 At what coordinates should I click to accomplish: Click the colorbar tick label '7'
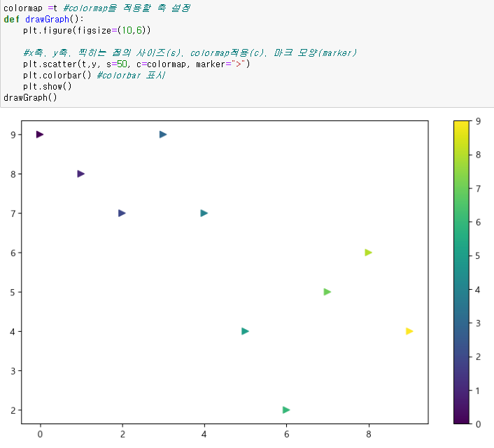coord(478,189)
